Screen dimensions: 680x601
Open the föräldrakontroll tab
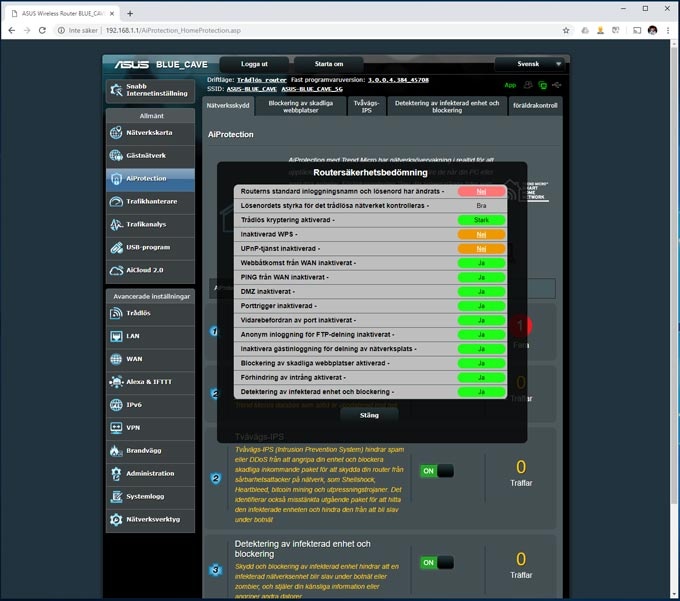click(x=534, y=105)
